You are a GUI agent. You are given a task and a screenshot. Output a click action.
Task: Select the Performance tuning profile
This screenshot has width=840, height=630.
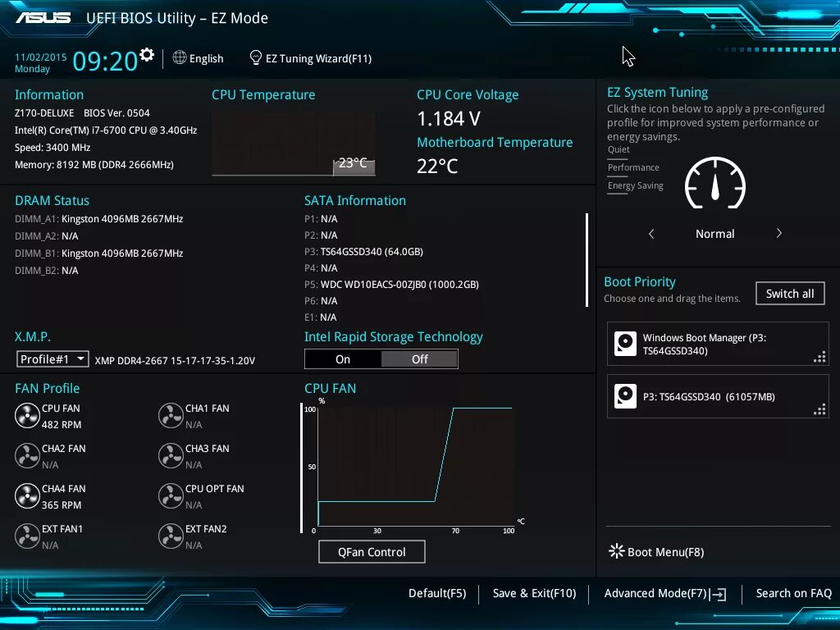[x=633, y=167]
